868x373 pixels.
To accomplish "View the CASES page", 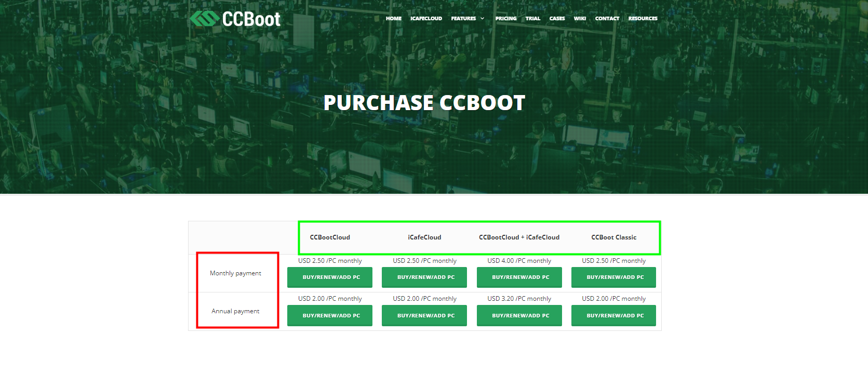I will (557, 19).
